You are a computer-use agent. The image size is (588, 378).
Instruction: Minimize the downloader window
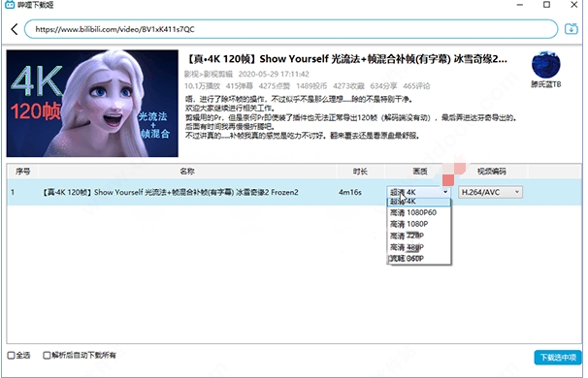click(x=520, y=5)
